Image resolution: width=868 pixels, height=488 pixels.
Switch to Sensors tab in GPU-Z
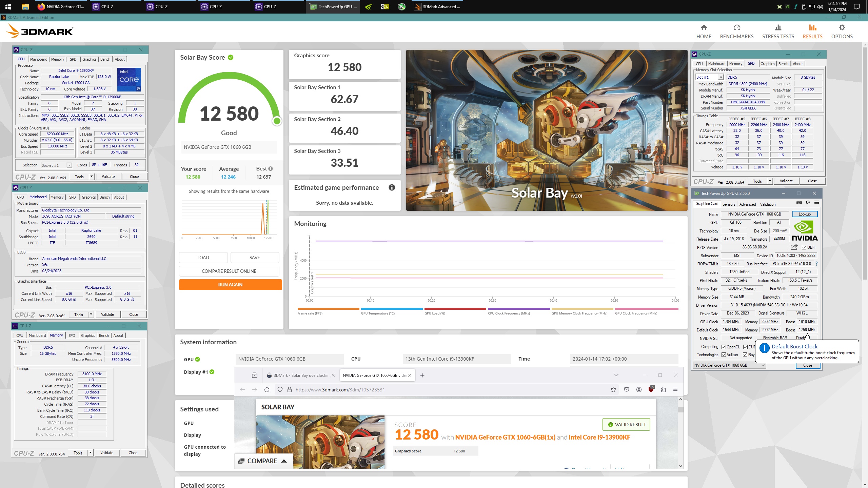pos(729,204)
